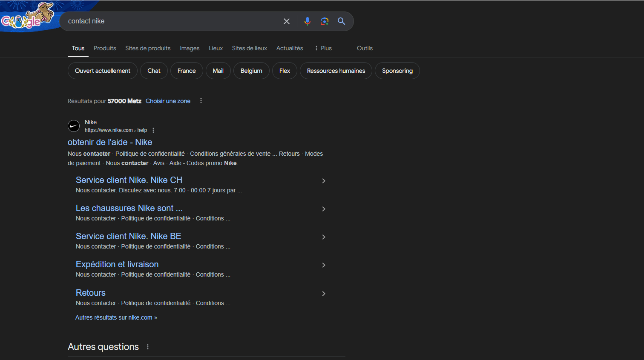Open Les chaussures Nike sont link

(x=129, y=208)
